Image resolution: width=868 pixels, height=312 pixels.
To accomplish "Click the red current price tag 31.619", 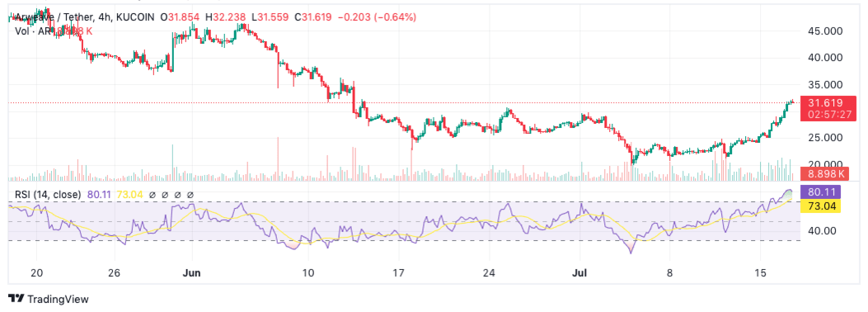I will tap(824, 102).
